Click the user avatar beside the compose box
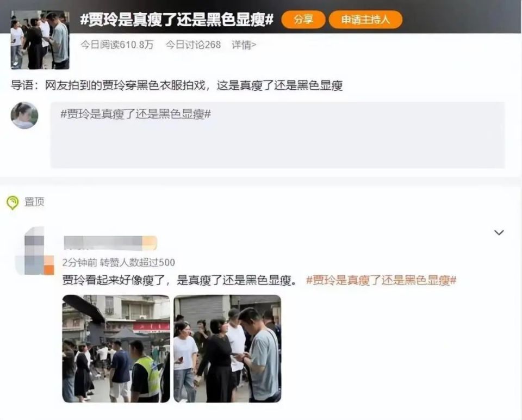The width and height of the screenshot is (522, 420). 24,115
